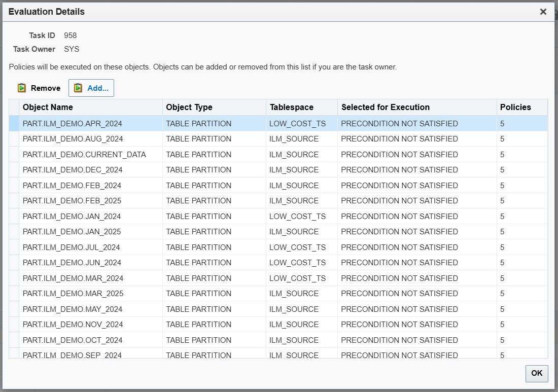Click the Tablespace column header

point(292,108)
